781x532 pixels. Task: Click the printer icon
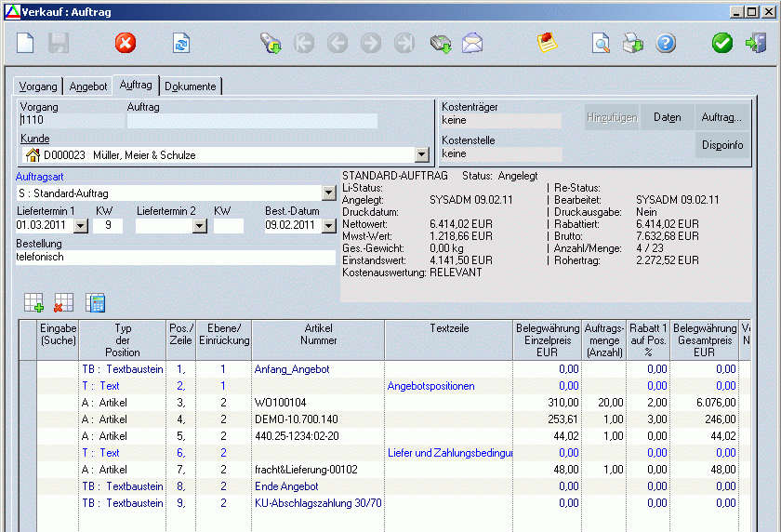click(633, 43)
